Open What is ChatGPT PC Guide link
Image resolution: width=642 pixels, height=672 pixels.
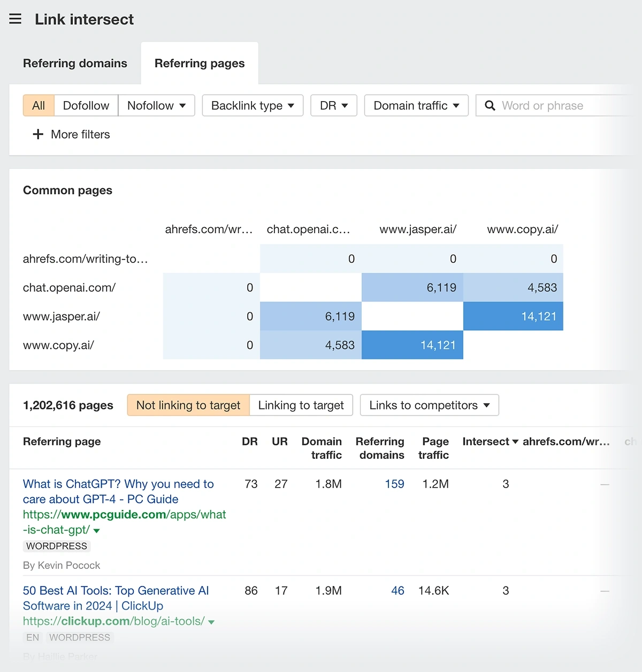(x=118, y=491)
